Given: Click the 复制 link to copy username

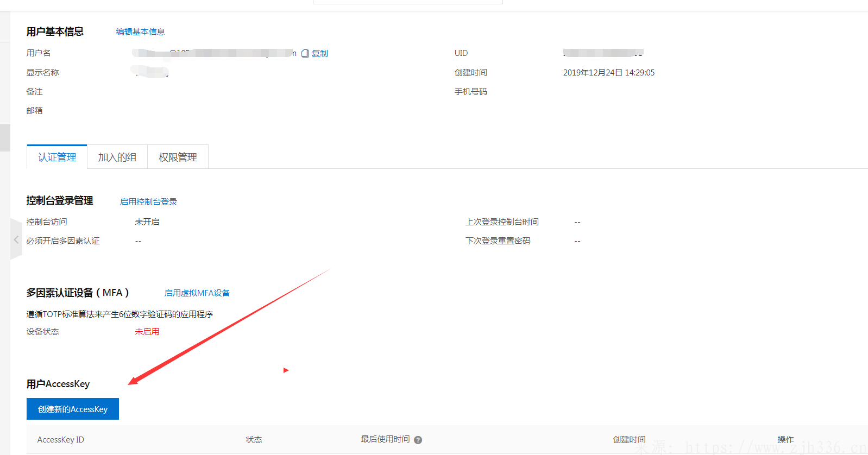Looking at the screenshot, I should click(x=319, y=53).
